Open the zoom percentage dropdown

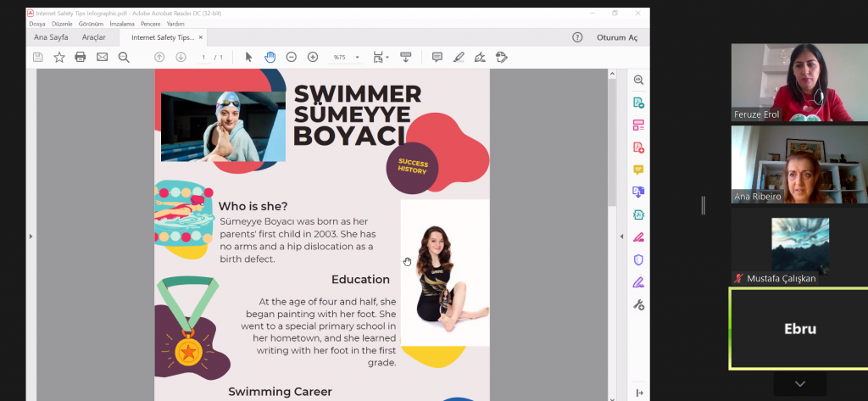click(357, 58)
